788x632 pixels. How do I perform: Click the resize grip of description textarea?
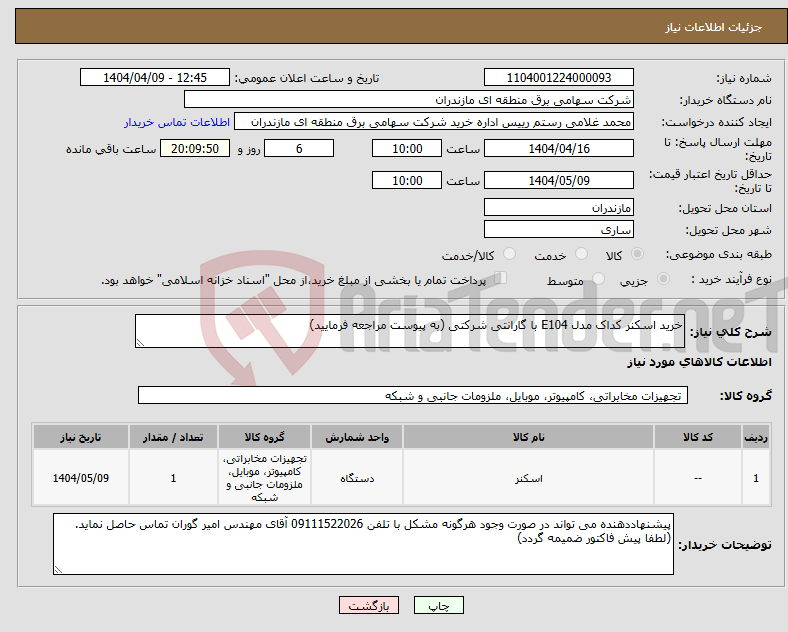tap(140, 343)
